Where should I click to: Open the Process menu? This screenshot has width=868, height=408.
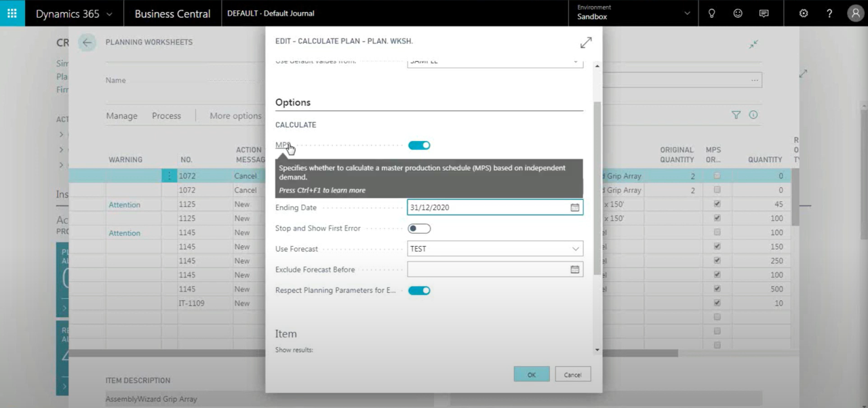click(166, 116)
